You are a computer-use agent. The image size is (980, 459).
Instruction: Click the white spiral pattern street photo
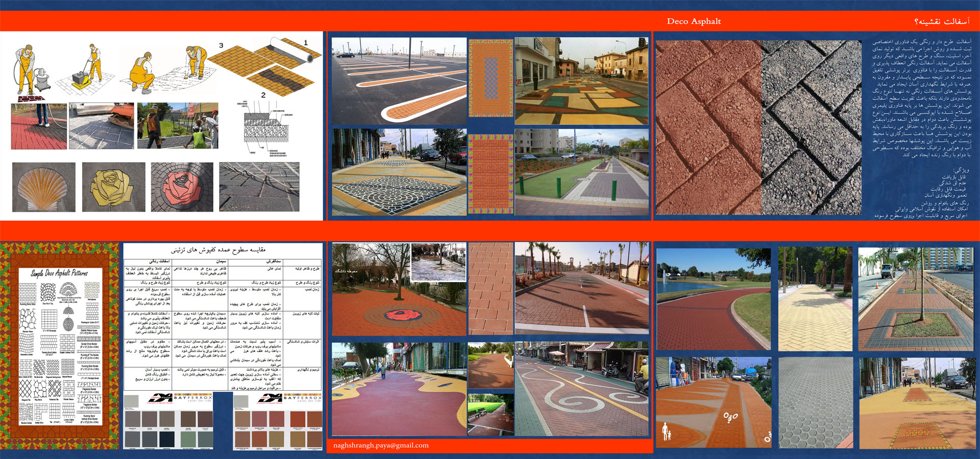click(581, 389)
